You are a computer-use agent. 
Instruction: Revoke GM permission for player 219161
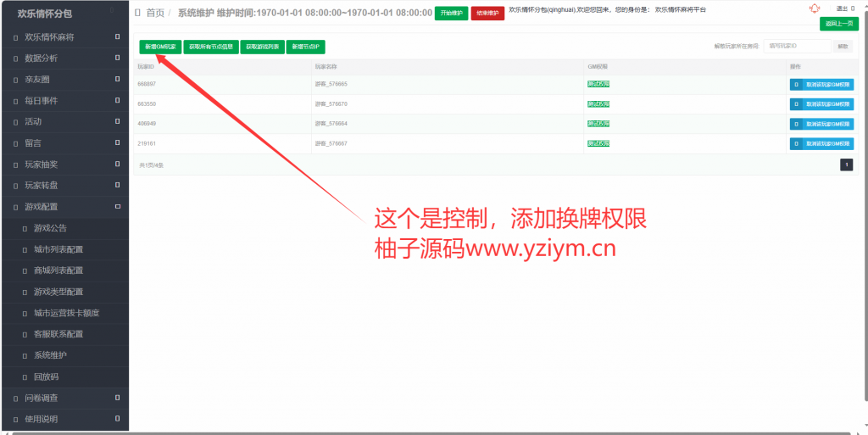coord(821,144)
